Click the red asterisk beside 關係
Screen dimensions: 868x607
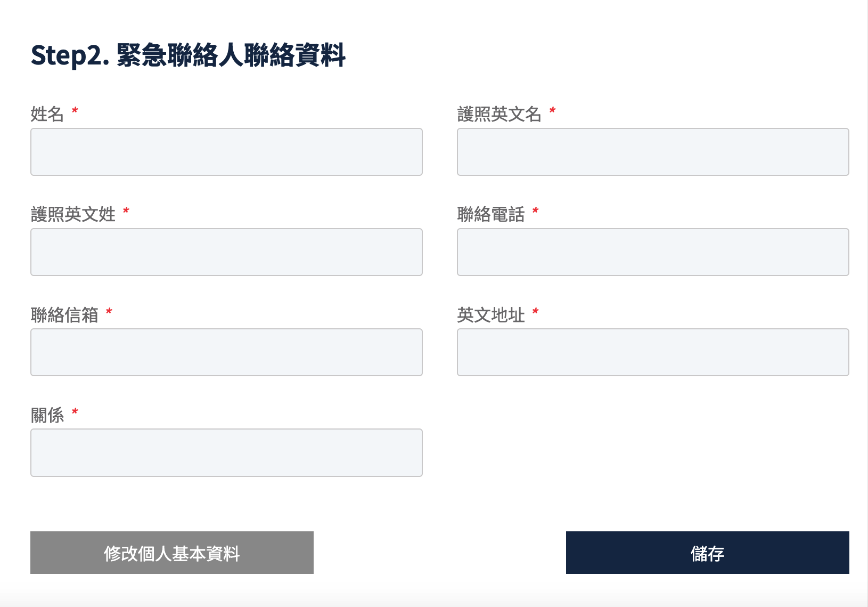tap(75, 411)
